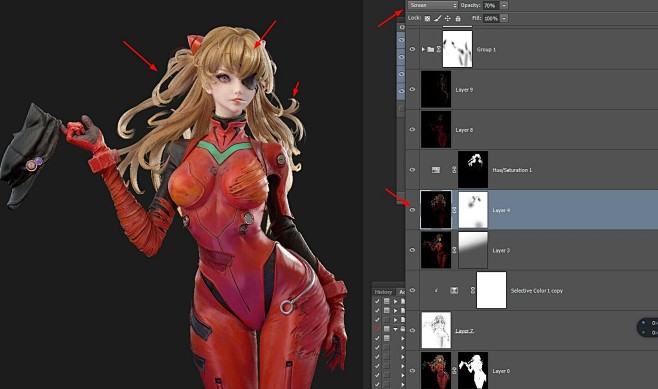658x389 pixels.
Task: Open the Screen blend mode dropdown
Action: 433,5
